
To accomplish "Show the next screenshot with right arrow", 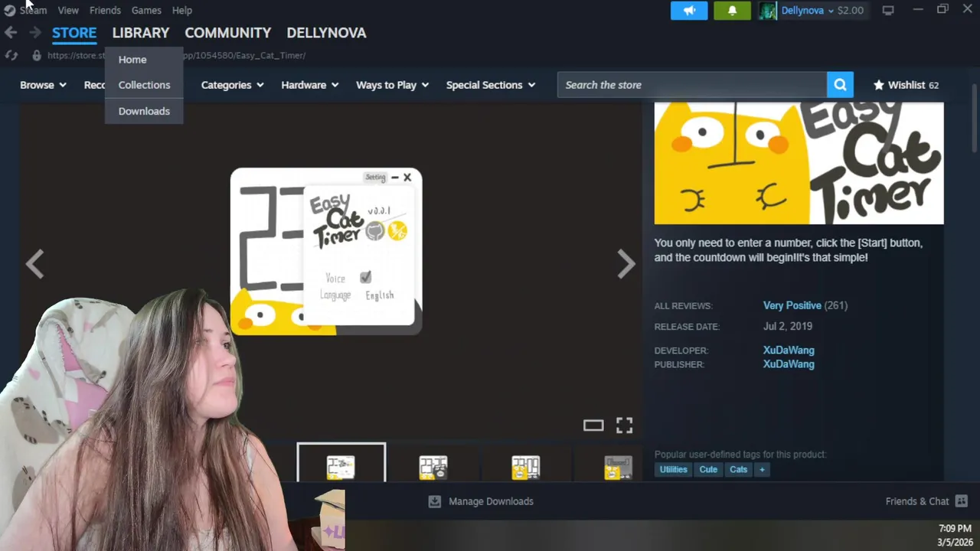I will [x=626, y=264].
